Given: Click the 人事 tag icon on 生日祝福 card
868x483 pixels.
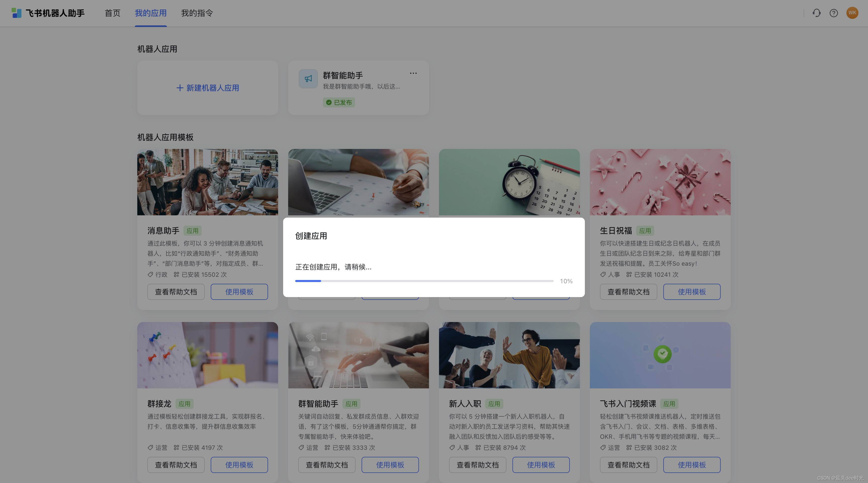Looking at the screenshot, I should click(x=603, y=275).
